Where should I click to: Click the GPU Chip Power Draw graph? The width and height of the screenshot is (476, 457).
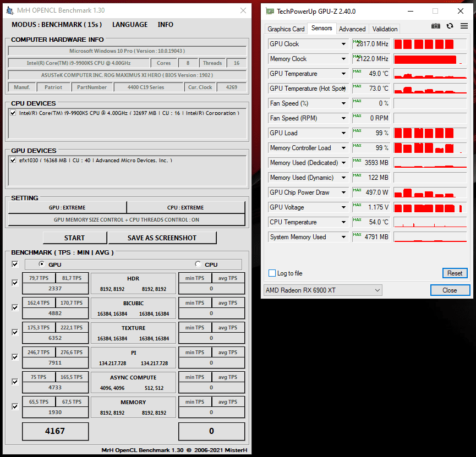click(x=430, y=192)
